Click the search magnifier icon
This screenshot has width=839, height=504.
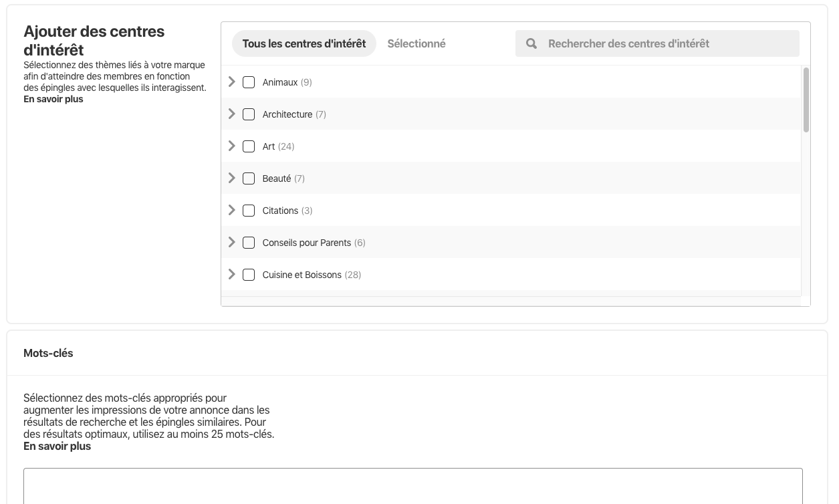pyautogui.click(x=531, y=43)
